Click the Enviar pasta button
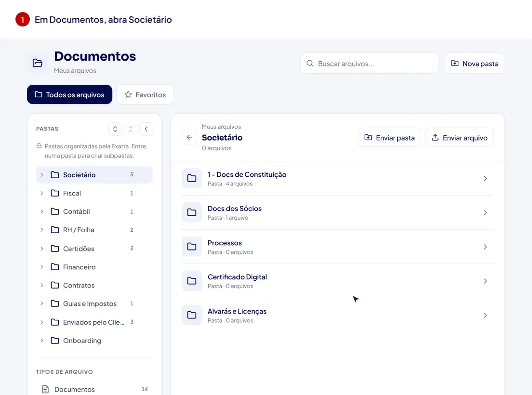Image resolution: width=532 pixels, height=395 pixels. [x=389, y=138]
